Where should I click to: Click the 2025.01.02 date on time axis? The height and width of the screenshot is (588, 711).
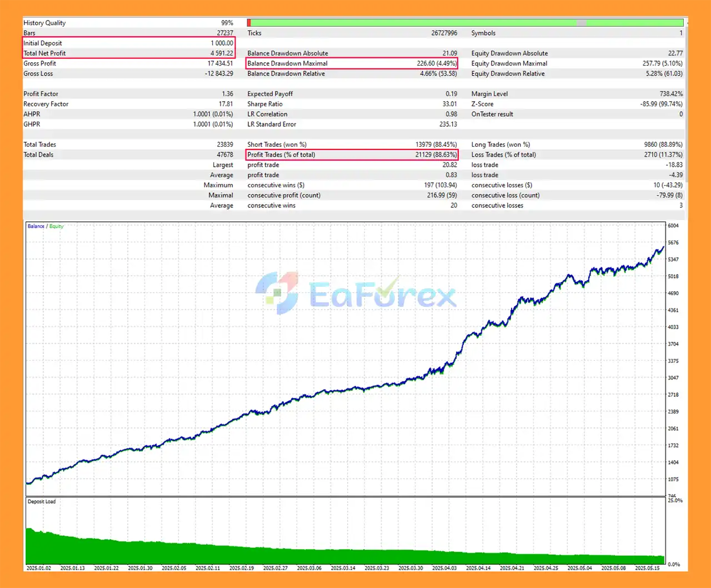point(39,568)
